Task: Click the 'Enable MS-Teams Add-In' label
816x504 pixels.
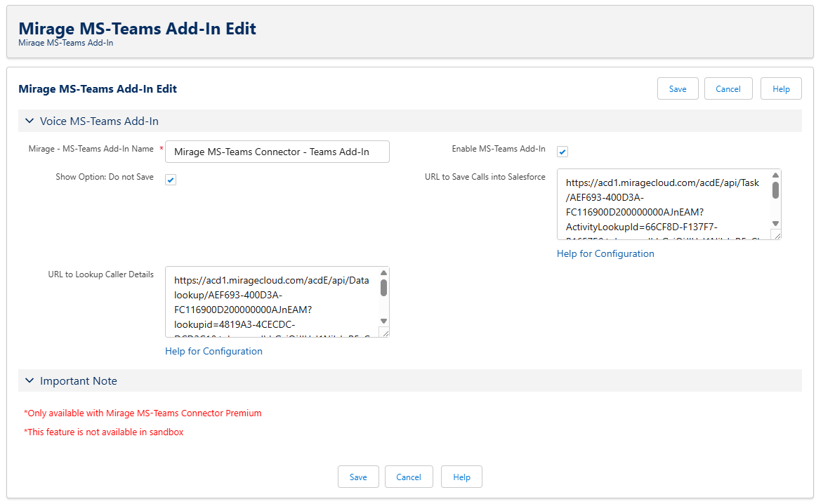Action: tap(499, 149)
